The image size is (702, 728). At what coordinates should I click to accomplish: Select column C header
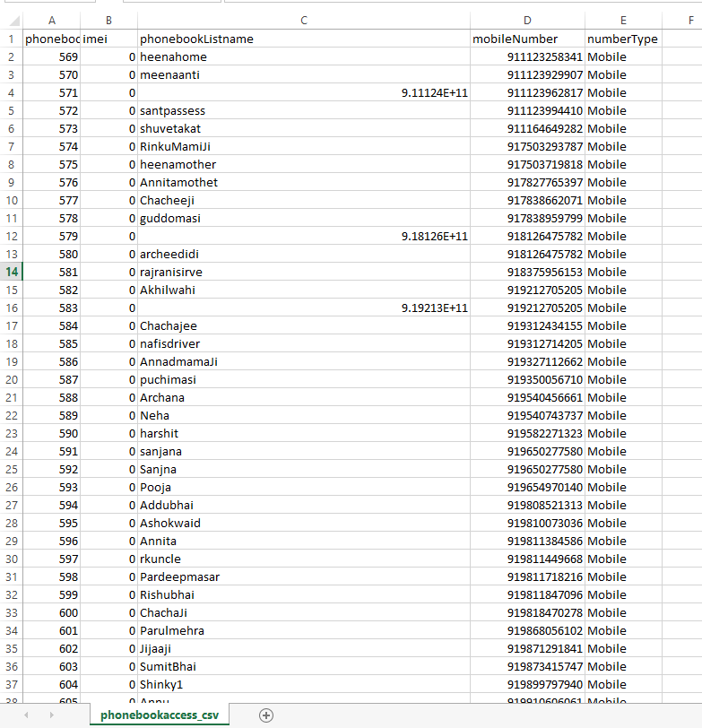(x=303, y=20)
